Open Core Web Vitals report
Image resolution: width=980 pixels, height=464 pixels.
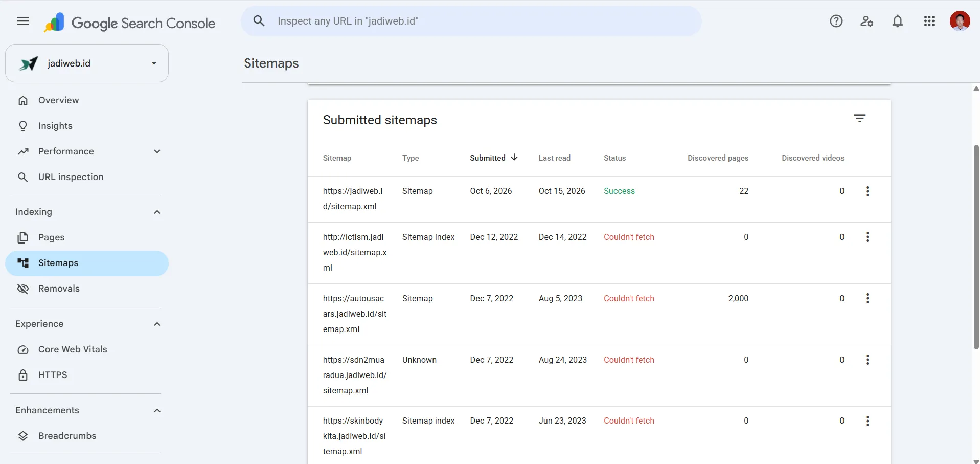(x=87, y=349)
